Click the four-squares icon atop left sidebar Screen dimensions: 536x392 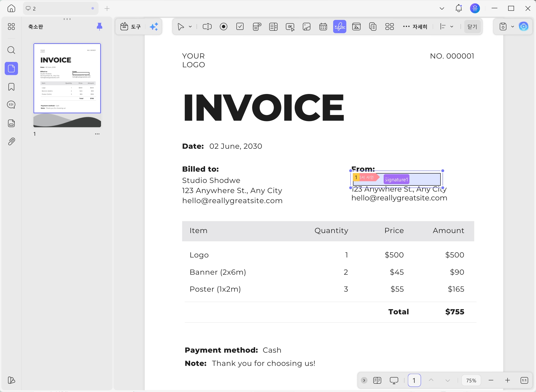(11, 27)
